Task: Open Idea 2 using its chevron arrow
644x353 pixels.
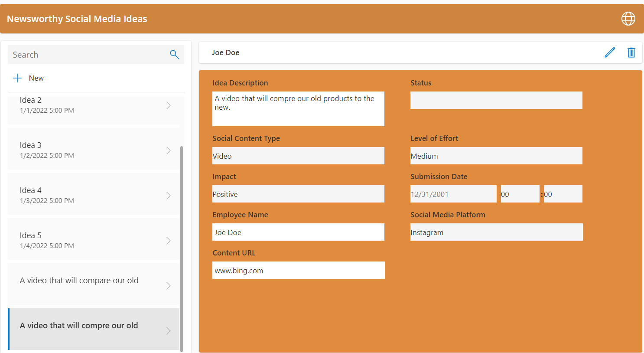Action: point(169,105)
